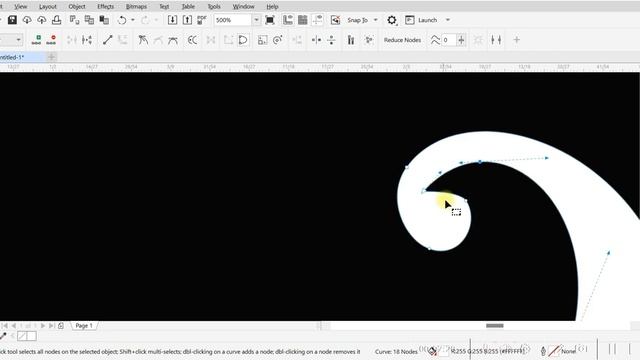Open the Layout menu

coord(48,7)
